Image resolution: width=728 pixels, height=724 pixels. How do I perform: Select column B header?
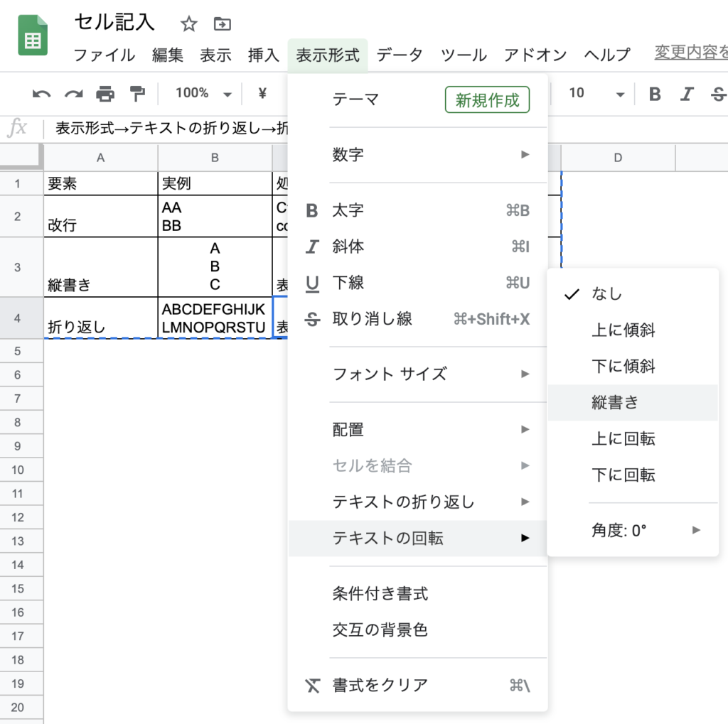[215, 158]
